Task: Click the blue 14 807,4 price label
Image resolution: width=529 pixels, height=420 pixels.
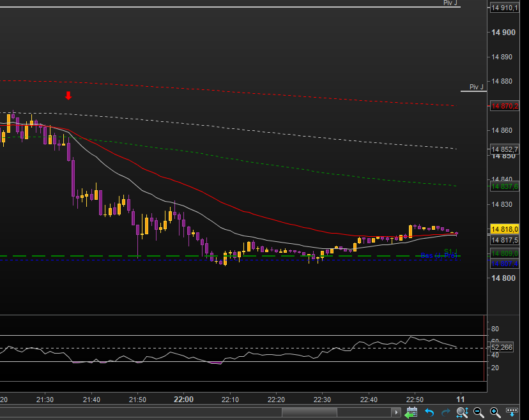Action: click(504, 264)
